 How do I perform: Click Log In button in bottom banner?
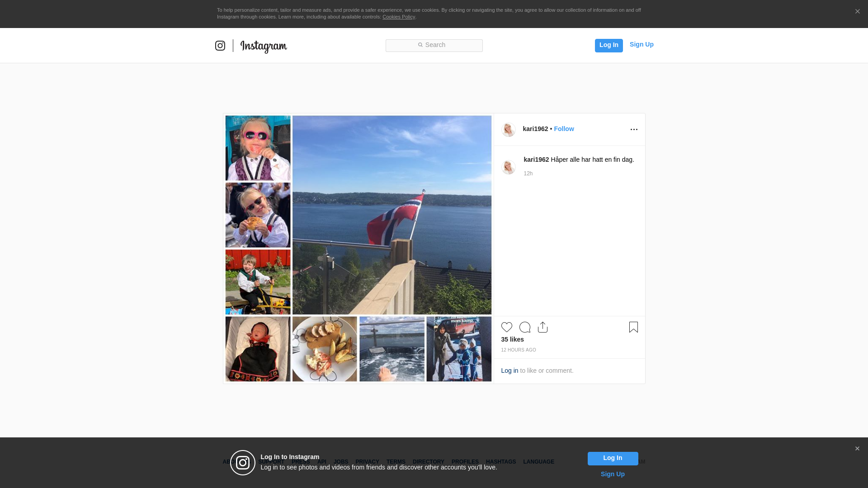[613, 458]
